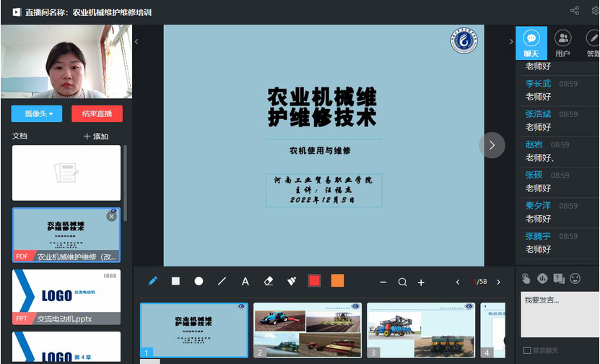Select the pencil drawing tool
The image size is (600, 364).
[152, 281]
